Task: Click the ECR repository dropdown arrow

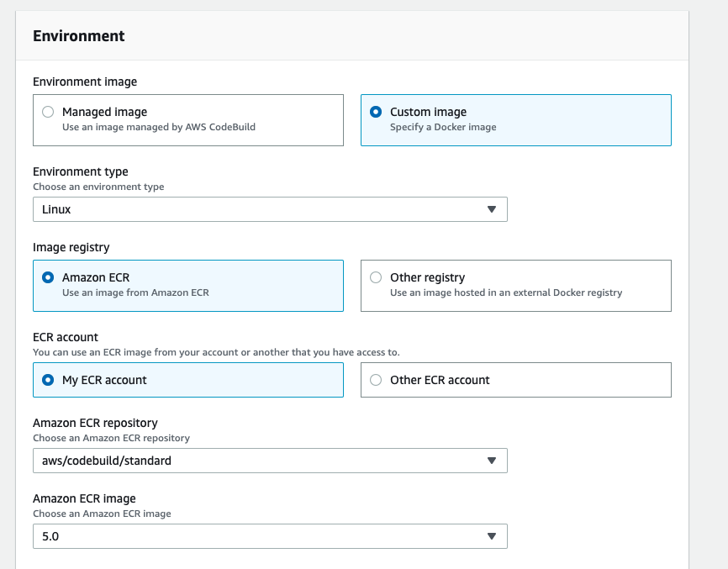Action: click(x=492, y=461)
